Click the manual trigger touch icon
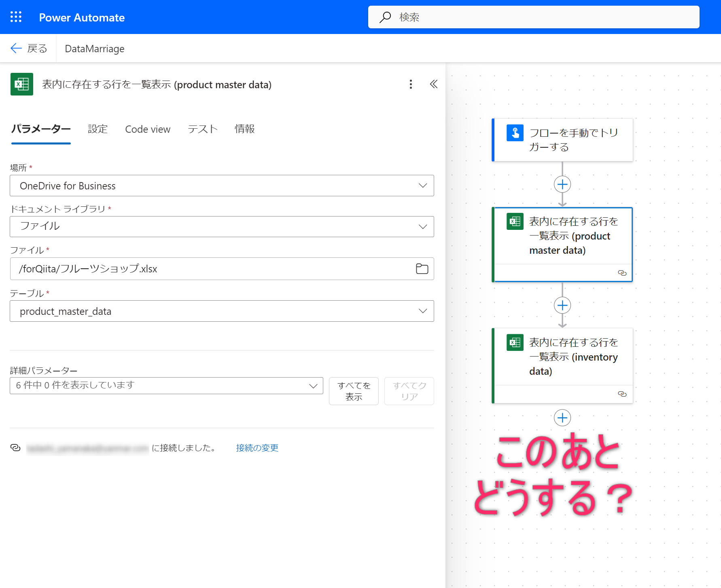This screenshot has height=588, width=721. pyautogui.click(x=515, y=133)
